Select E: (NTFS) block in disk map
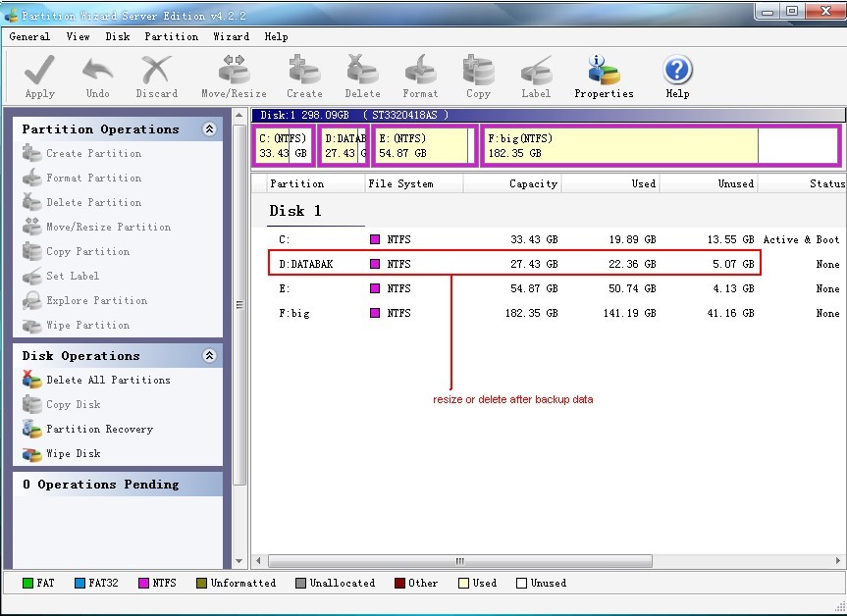The image size is (847, 616). (x=425, y=146)
